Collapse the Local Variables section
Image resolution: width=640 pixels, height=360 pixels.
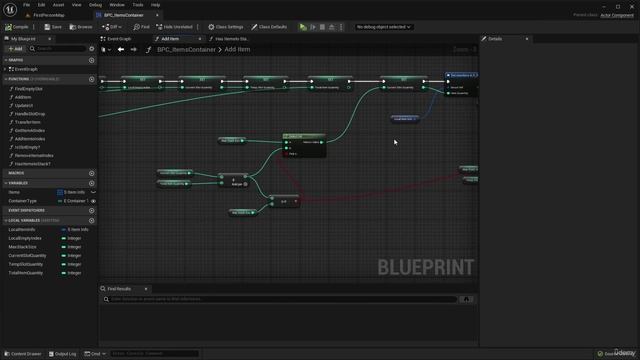point(6,220)
